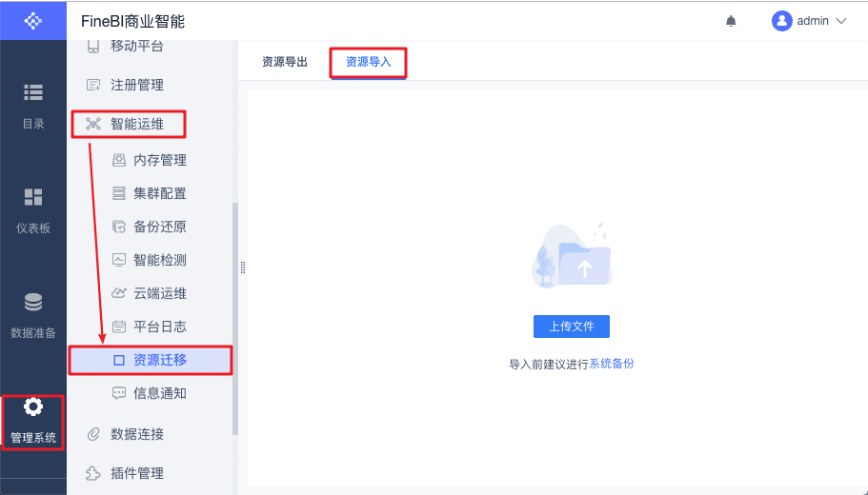Screen dimensions: 868x495
Task: Select the 资源导入 tab
Action: (369, 62)
